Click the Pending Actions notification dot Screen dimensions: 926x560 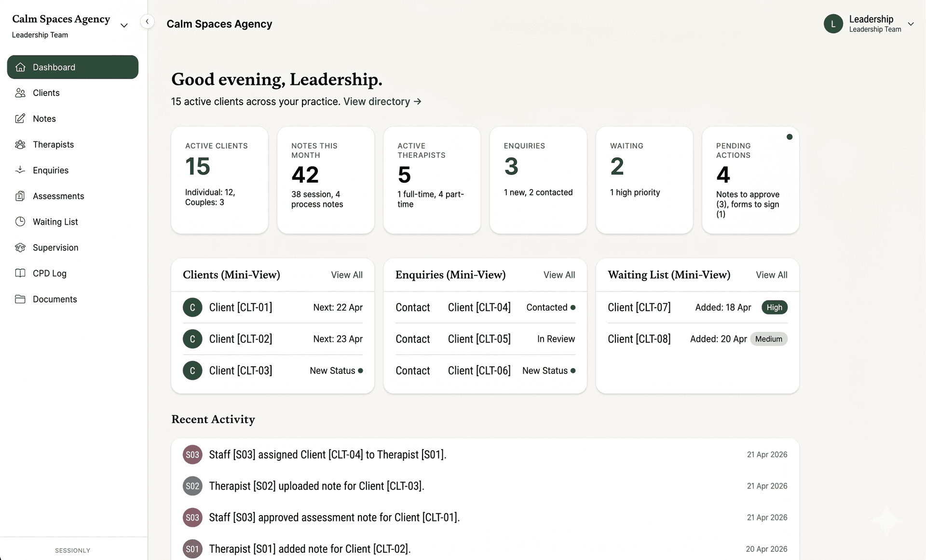(790, 137)
